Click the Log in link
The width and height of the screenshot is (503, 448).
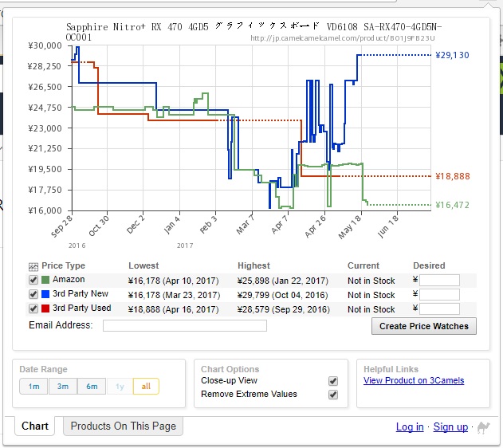(x=410, y=427)
